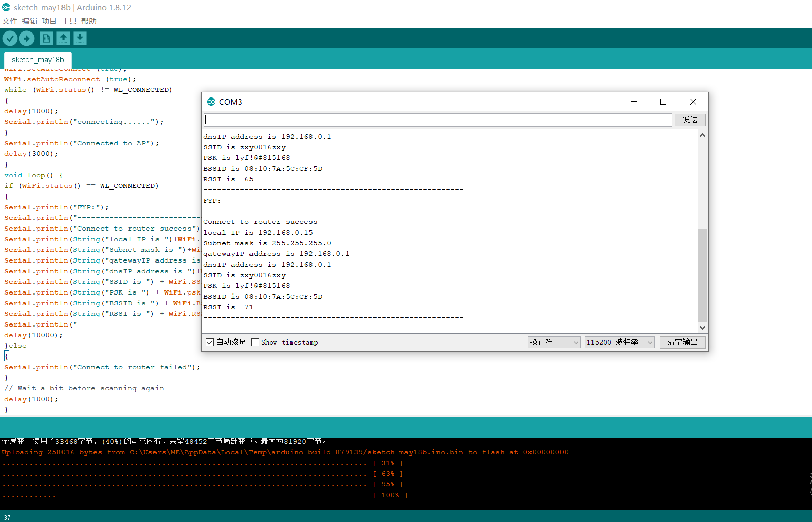Click the line number 37 in status bar
The height and width of the screenshot is (522, 812).
7,517
